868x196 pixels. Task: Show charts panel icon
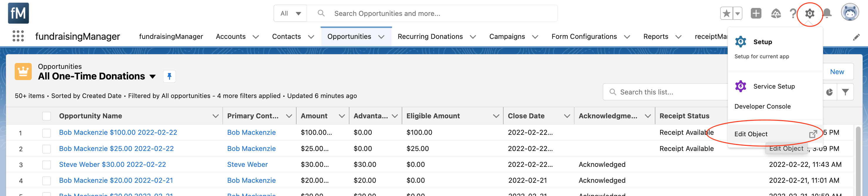coord(829,92)
